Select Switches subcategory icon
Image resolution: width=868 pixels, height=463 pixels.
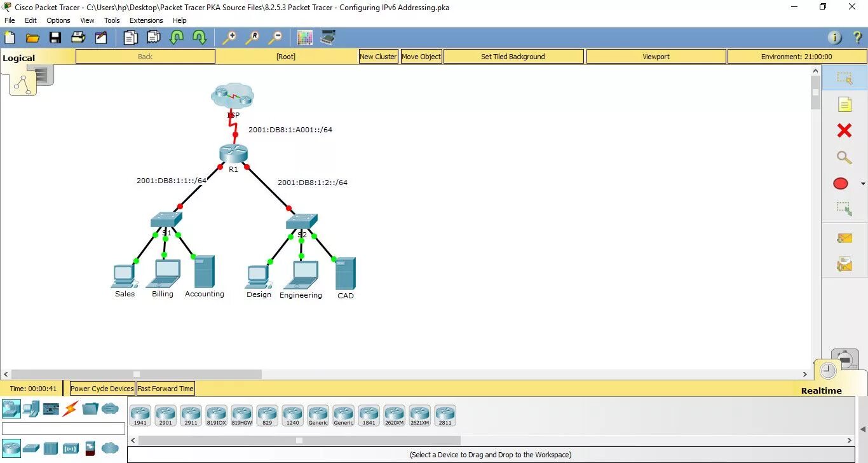point(31,448)
